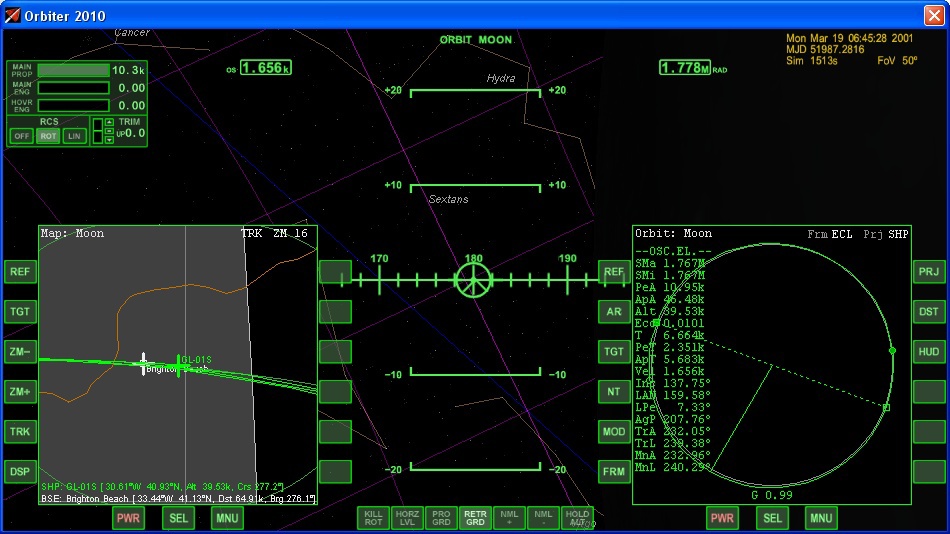Click TGT on the Orbit MFD
This screenshot has height=534, width=950.
click(614, 352)
